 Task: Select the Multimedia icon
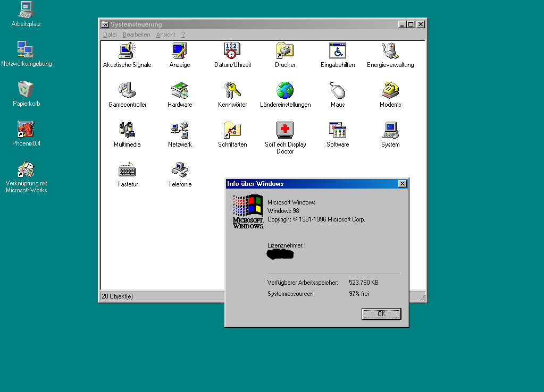[127, 130]
